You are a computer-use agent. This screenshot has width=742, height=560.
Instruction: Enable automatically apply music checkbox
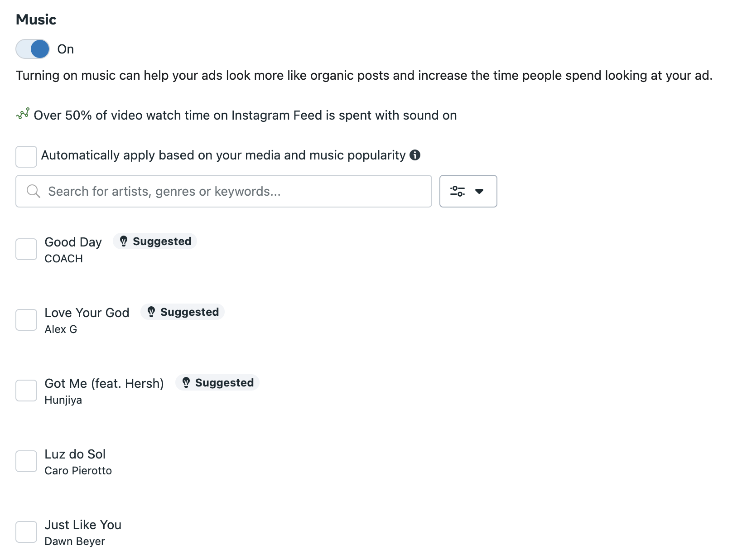(26, 157)
